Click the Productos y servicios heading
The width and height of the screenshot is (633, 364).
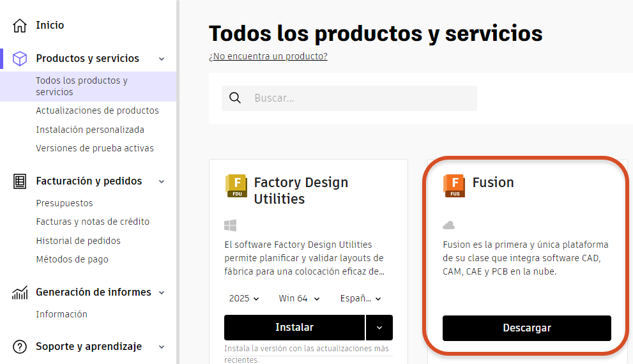coord(88,59)
